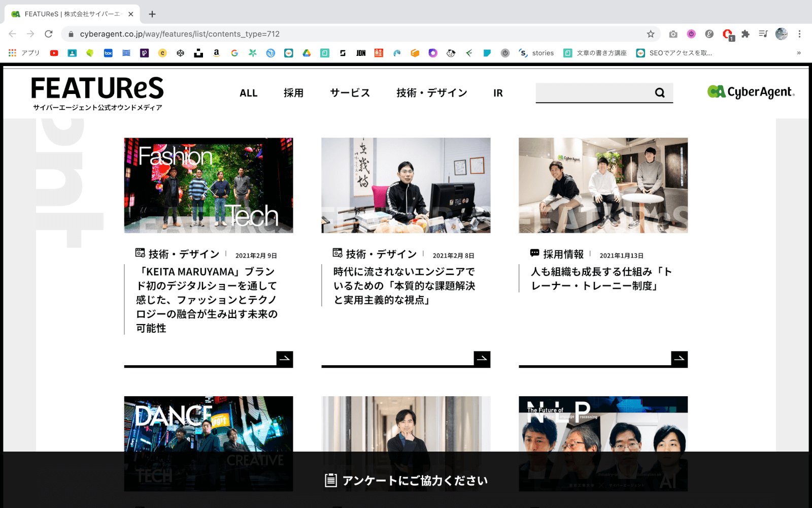Open the Google Drive bookmark
The image size is (812, 508).
[307, 53]
